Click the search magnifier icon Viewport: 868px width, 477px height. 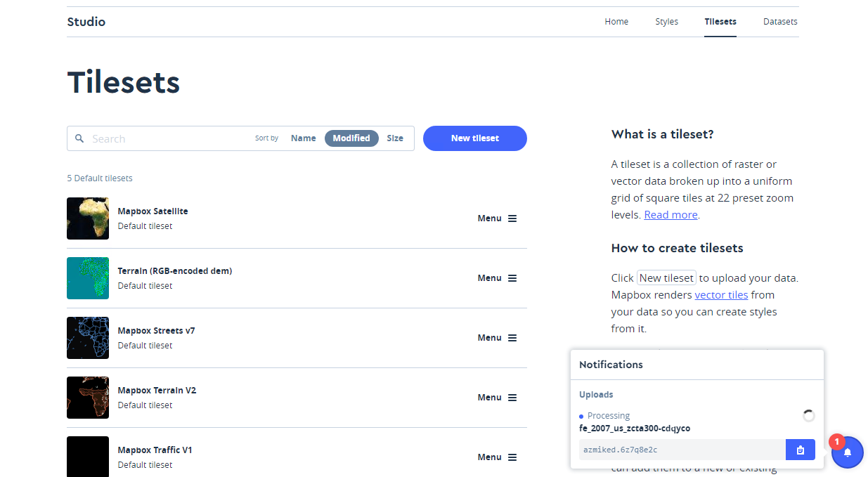coord(79,138)
